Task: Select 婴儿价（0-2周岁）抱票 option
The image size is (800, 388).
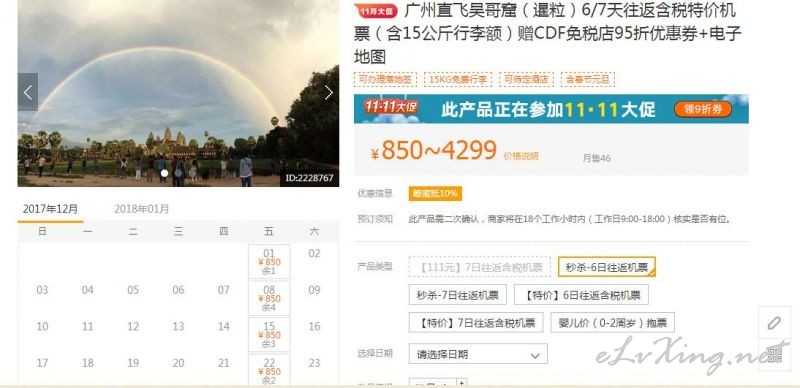Action: [x=612, y=323]
